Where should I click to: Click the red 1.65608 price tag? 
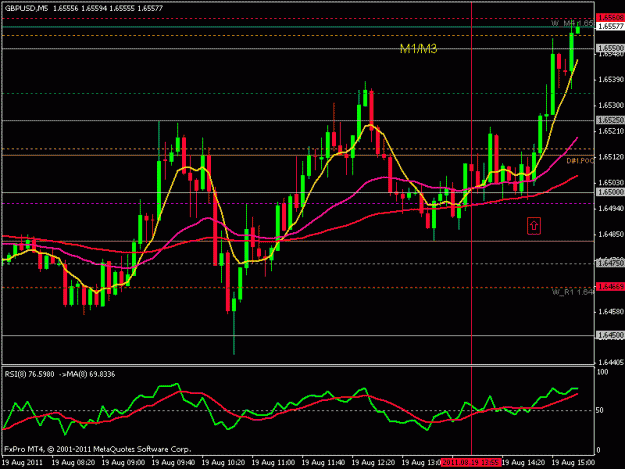click(x=610, y=18)
